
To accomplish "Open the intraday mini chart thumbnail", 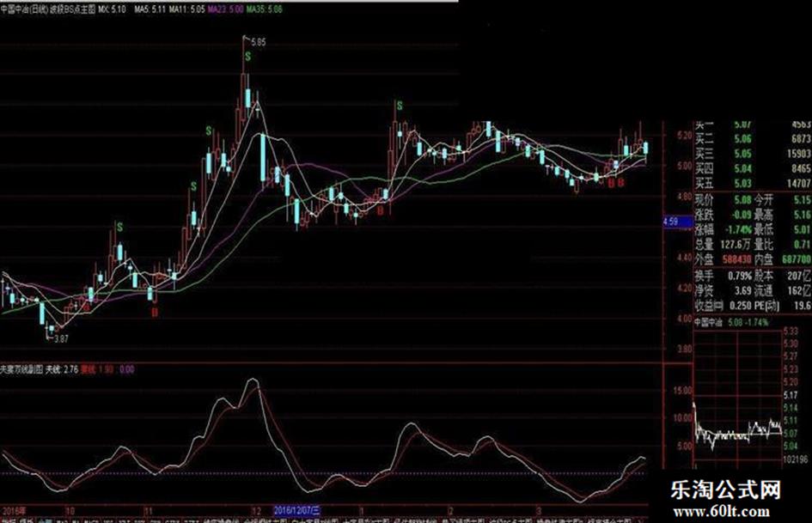I will coord(737,398).
